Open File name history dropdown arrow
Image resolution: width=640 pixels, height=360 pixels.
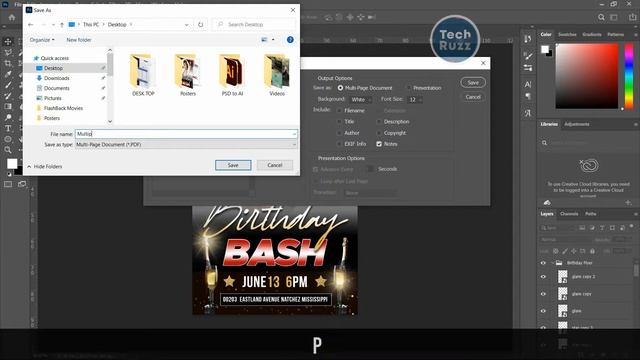point(294,134)
